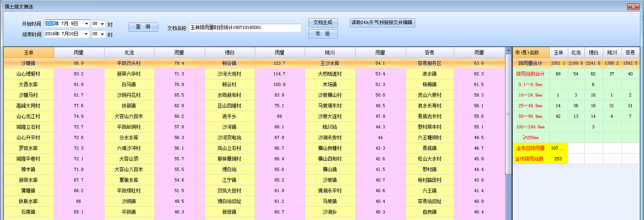Click the 市(县)名称 header in summary table
Viewport: 644px width, 220px height.
coord(531,53)
